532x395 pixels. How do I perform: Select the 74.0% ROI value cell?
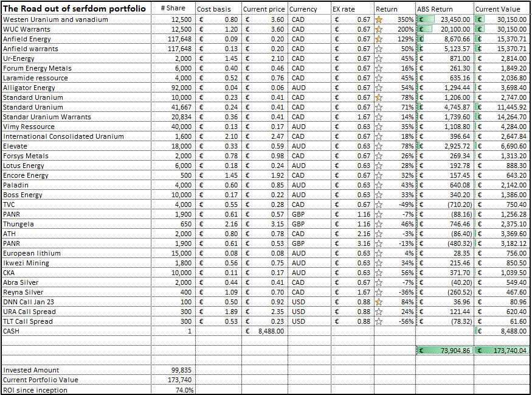coord(173,390)
